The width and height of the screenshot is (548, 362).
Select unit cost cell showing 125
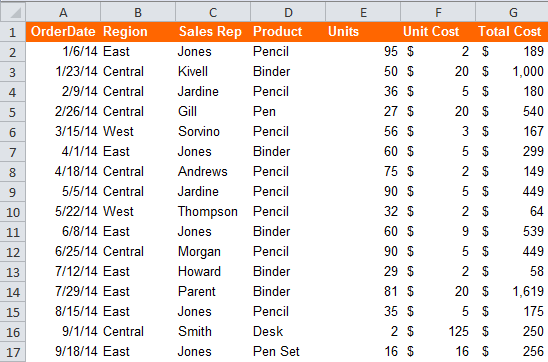click(438, 332)
